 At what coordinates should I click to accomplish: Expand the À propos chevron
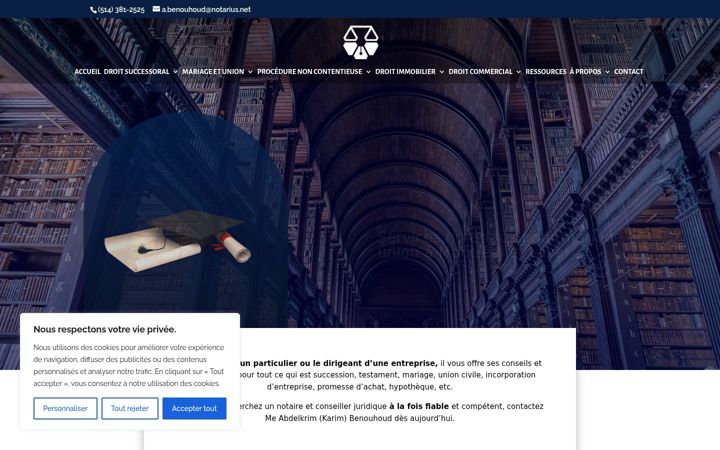608,72
